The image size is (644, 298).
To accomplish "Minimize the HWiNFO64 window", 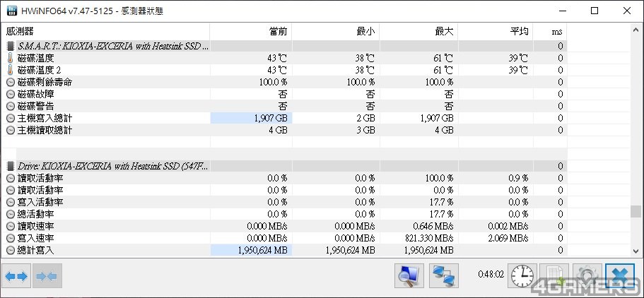I will 561,11.
